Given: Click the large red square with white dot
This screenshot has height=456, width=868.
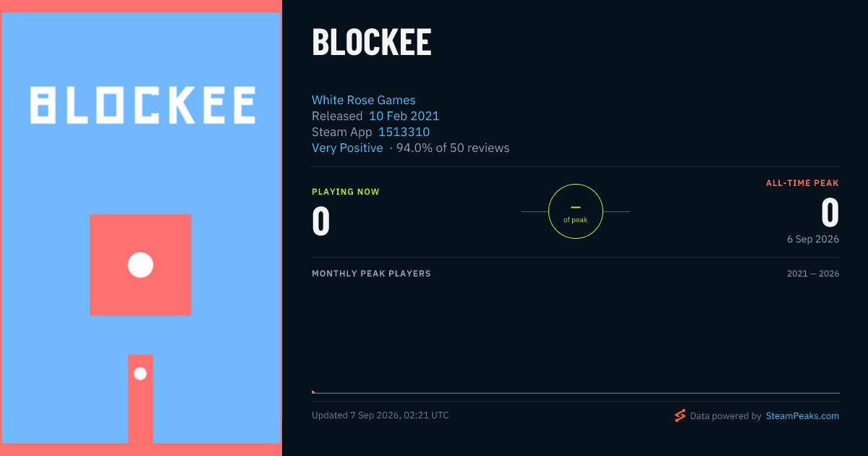Looking at the screenshot, I should [140, 265].
